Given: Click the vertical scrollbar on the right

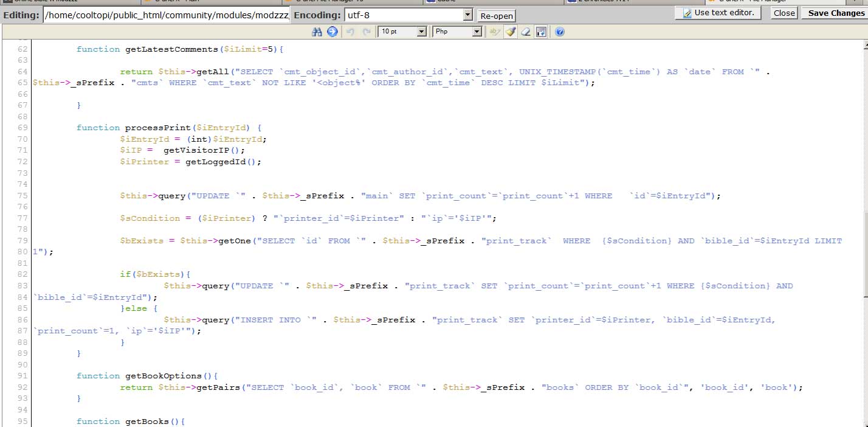Looking at the screenshot, I should (863, 231).
